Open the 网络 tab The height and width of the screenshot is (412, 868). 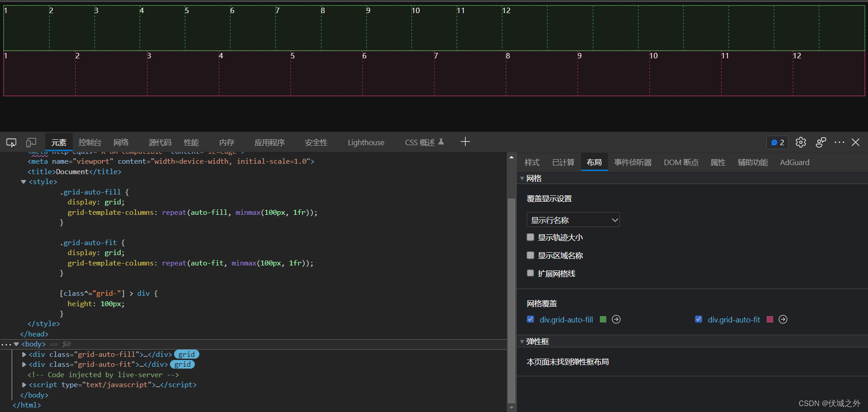pos(121,142)
